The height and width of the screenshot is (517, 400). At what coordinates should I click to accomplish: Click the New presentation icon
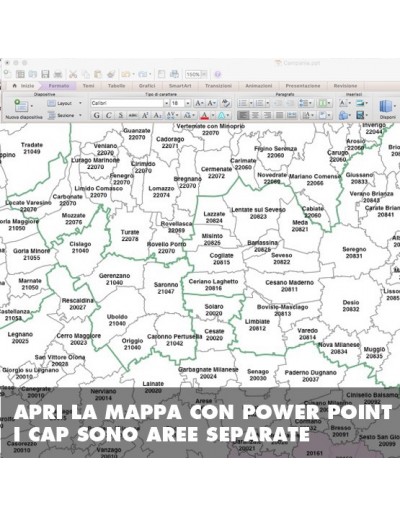point(7,74)
